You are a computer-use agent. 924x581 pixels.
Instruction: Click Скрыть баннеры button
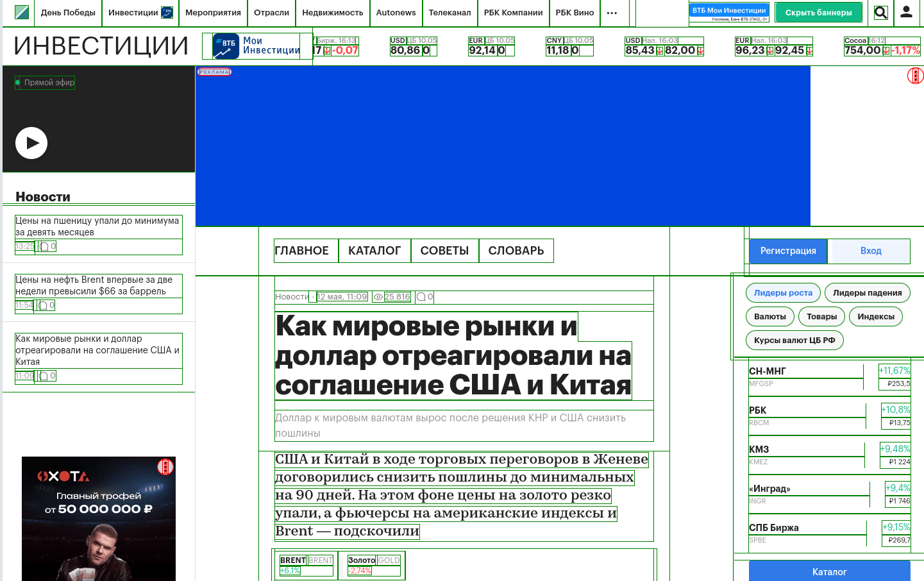click(x=818, y=12)
